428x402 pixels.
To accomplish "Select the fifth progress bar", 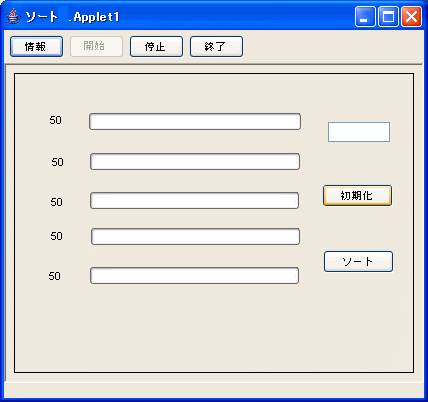I will click(194, 275).
